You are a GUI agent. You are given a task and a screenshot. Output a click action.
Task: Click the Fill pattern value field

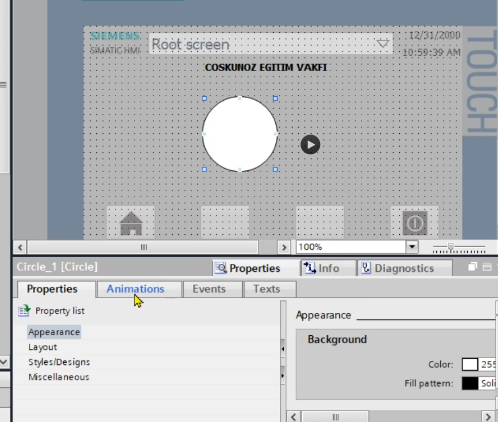488,383
